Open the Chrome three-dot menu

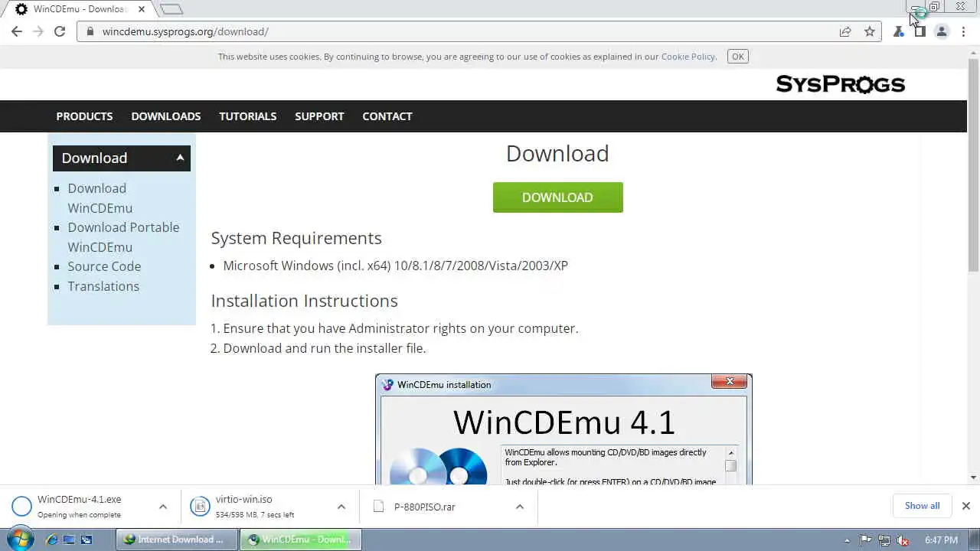click(963, 31)
